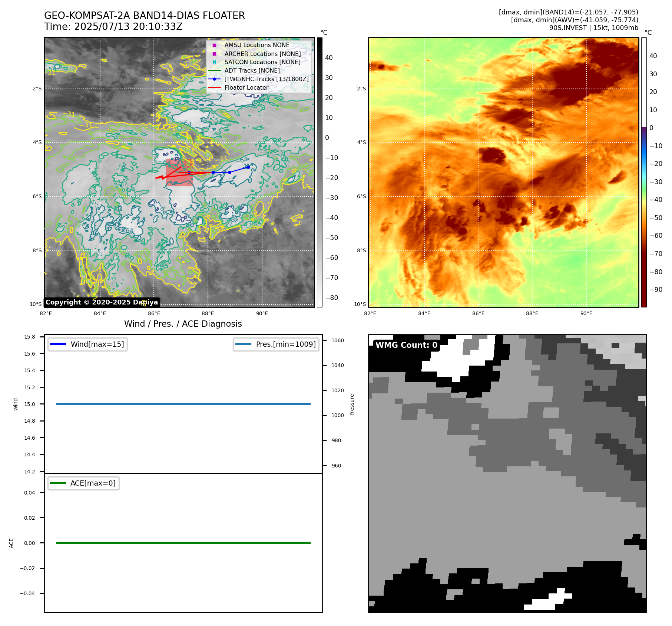Click the 15.0 tick on the Wind axis
Screen dimensions: 672x626
[x=30, y=404]
